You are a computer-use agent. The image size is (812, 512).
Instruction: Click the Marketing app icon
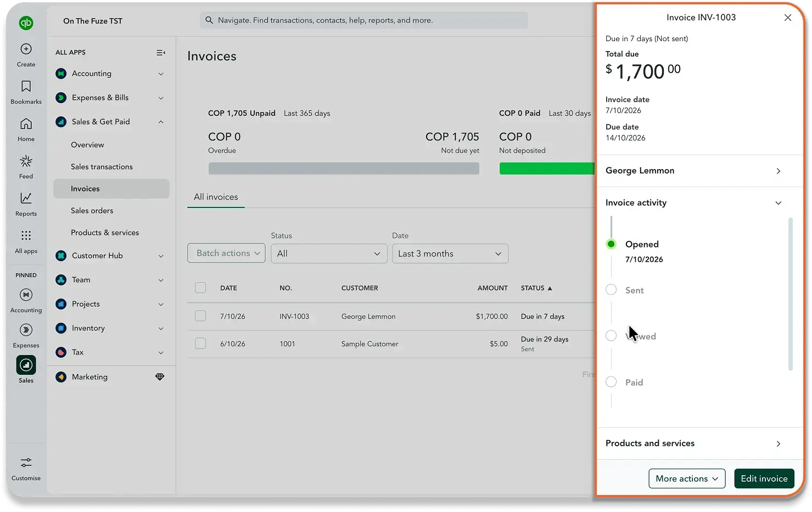coord(61,377)
